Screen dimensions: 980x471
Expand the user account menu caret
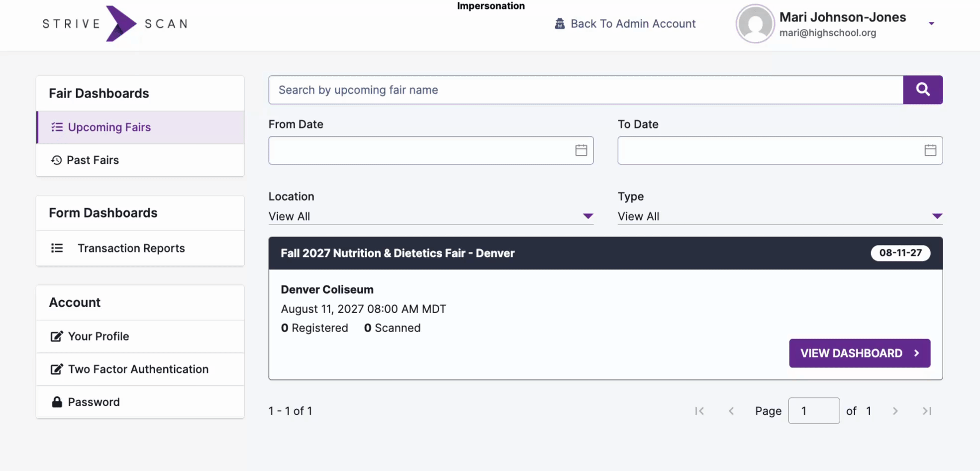pos(931,23)
